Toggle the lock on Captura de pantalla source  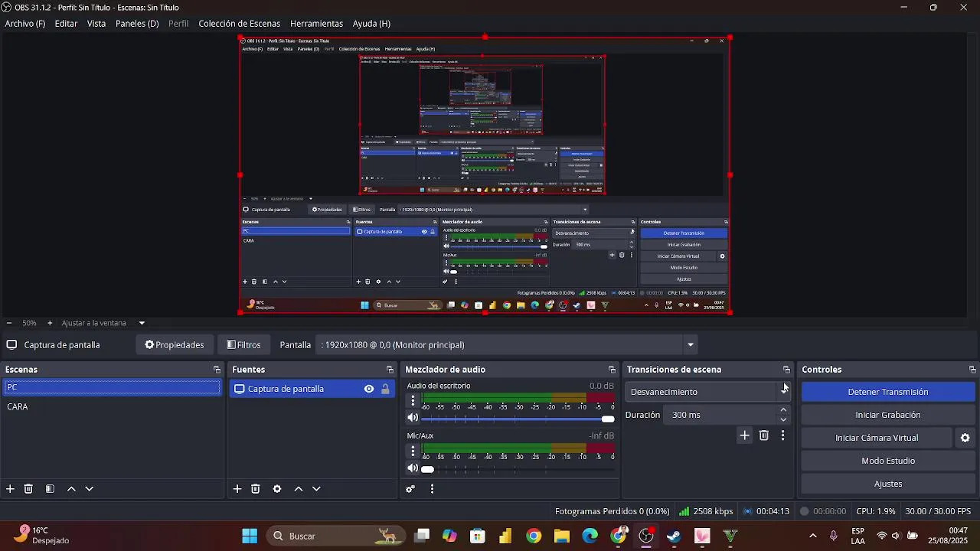385,389
